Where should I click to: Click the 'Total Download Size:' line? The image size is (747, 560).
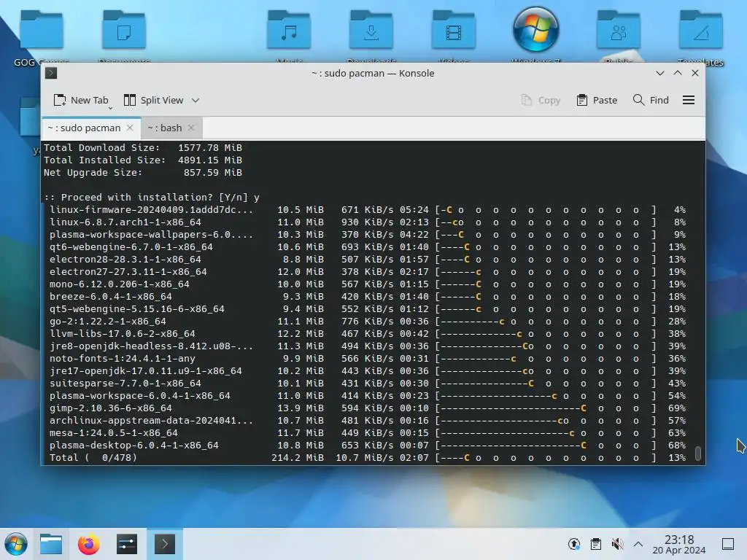point(143,147)
